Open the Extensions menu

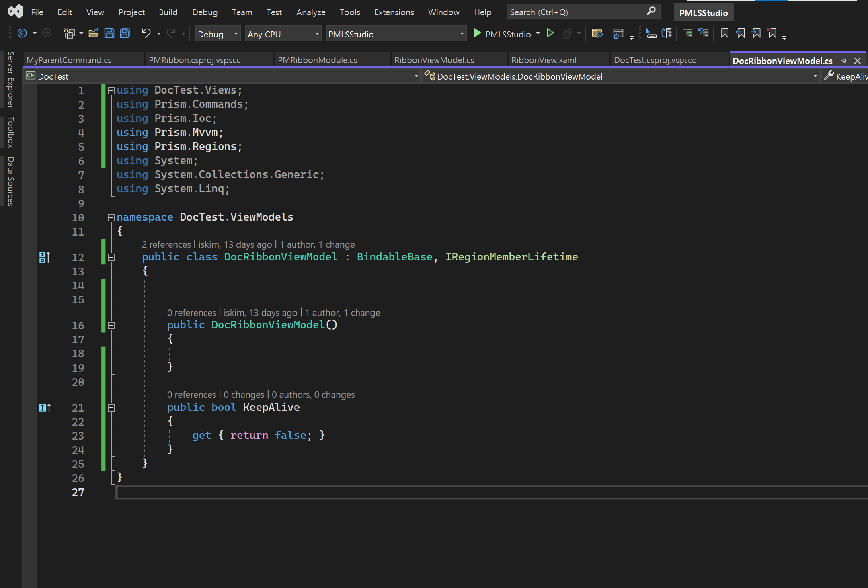[x=394, y=12]
